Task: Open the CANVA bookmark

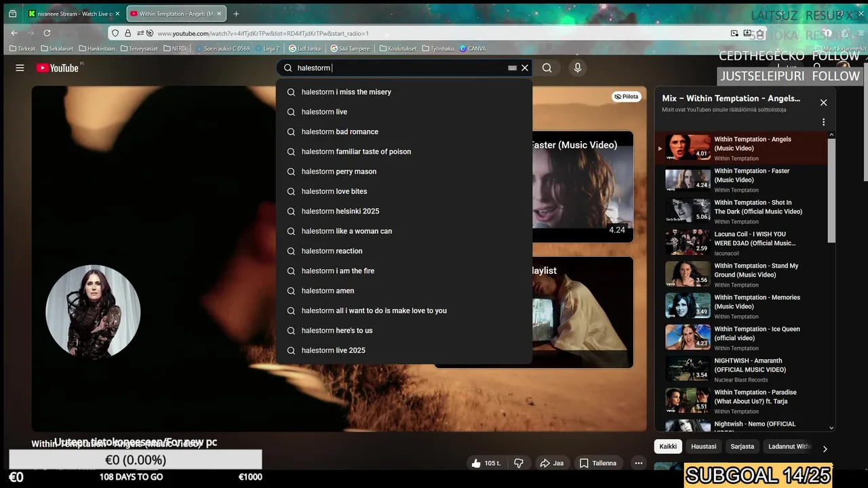Action: 473,49
